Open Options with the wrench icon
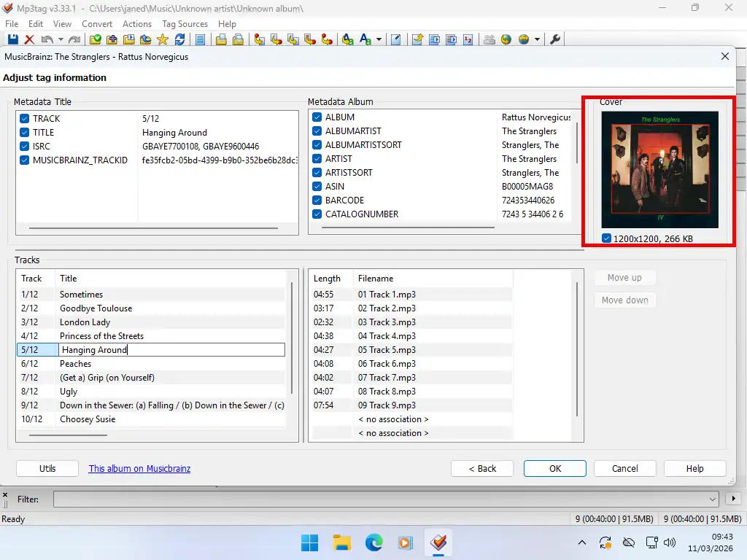This screenshot has width=747, height=560. 555,39
